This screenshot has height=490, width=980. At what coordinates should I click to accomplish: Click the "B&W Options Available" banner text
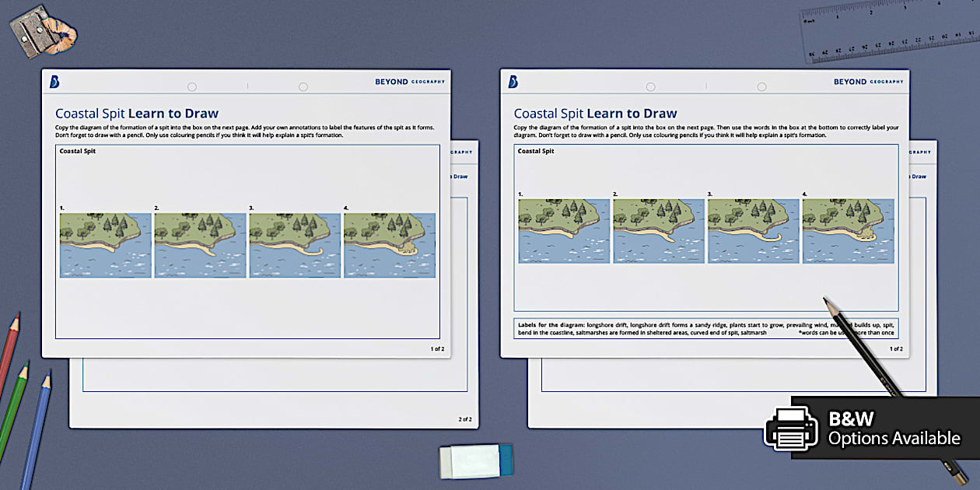(891, 428)
